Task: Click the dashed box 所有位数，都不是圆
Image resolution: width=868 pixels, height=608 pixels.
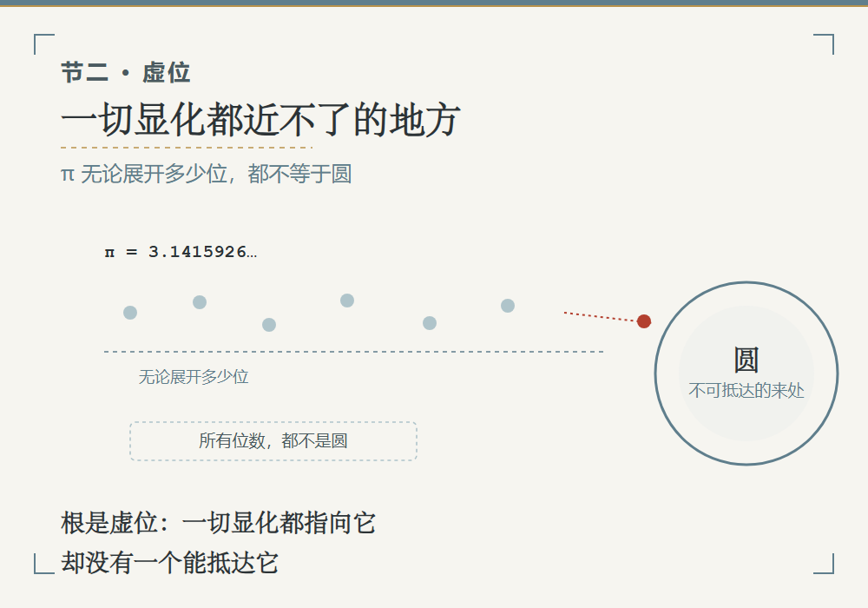Action: click(x=273, y=441)
